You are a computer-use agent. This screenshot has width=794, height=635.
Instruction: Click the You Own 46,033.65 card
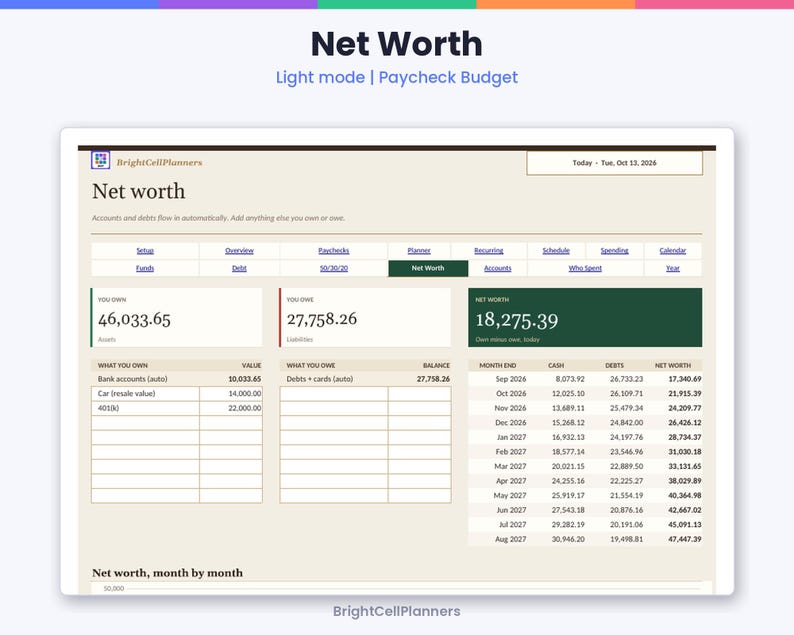coord(176,318)
